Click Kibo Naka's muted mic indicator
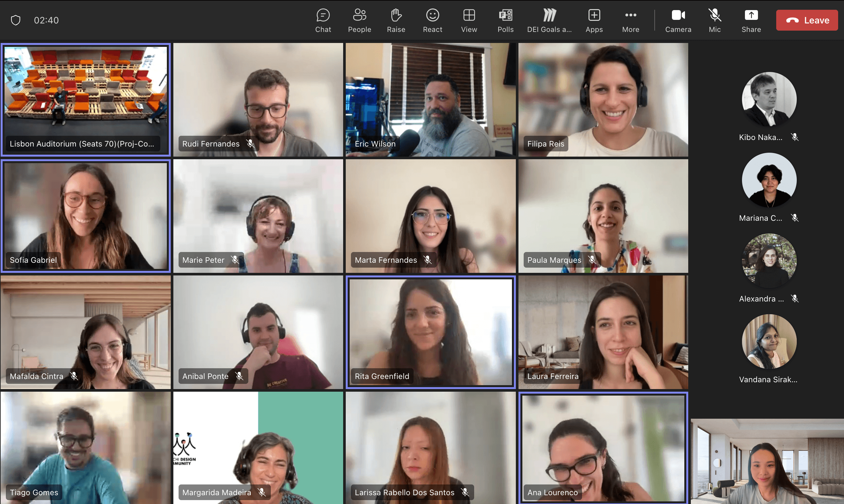844x504 pixels. (794, 137)
